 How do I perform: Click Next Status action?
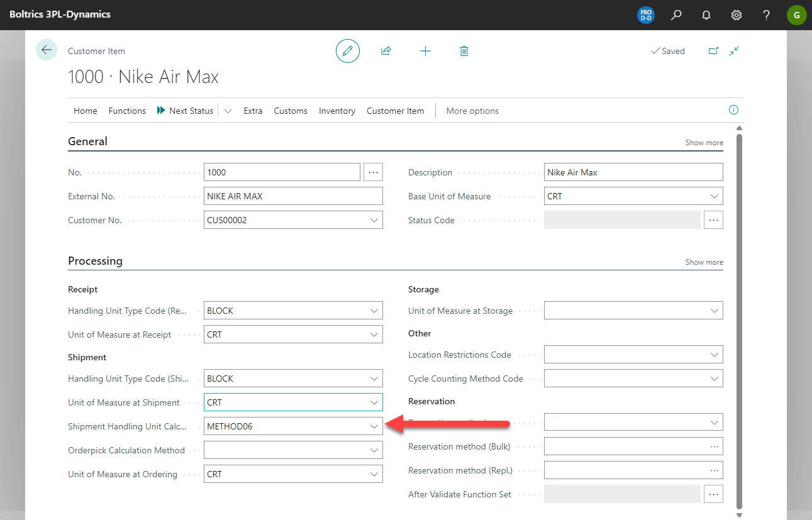point(185,111)
